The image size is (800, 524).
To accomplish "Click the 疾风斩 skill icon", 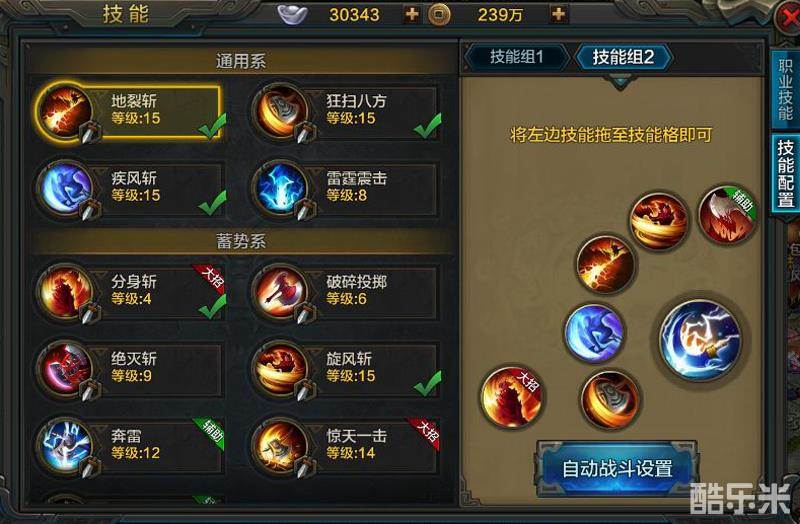I will click(65, 188).
